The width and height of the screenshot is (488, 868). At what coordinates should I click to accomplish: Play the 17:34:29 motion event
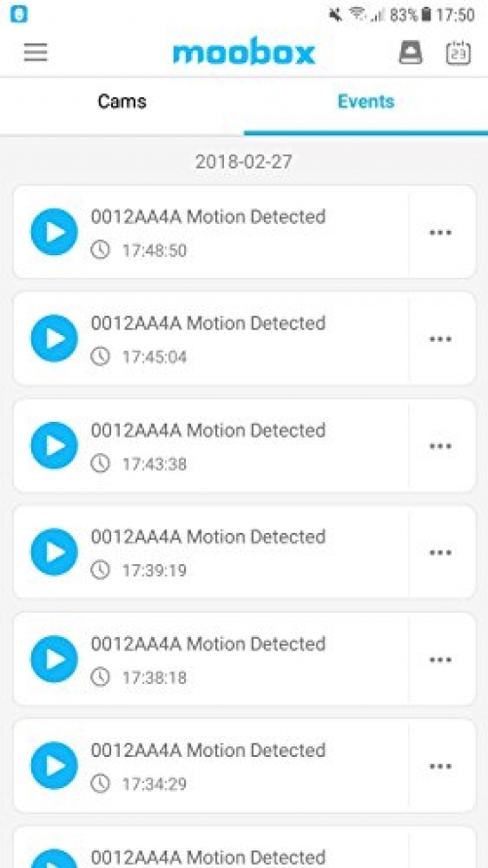pos(55,766)
